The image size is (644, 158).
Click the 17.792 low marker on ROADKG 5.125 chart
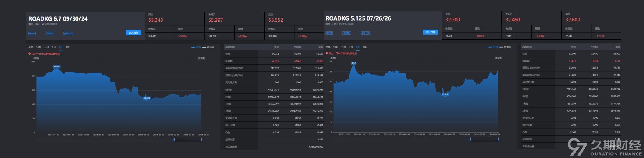point(445,94)
